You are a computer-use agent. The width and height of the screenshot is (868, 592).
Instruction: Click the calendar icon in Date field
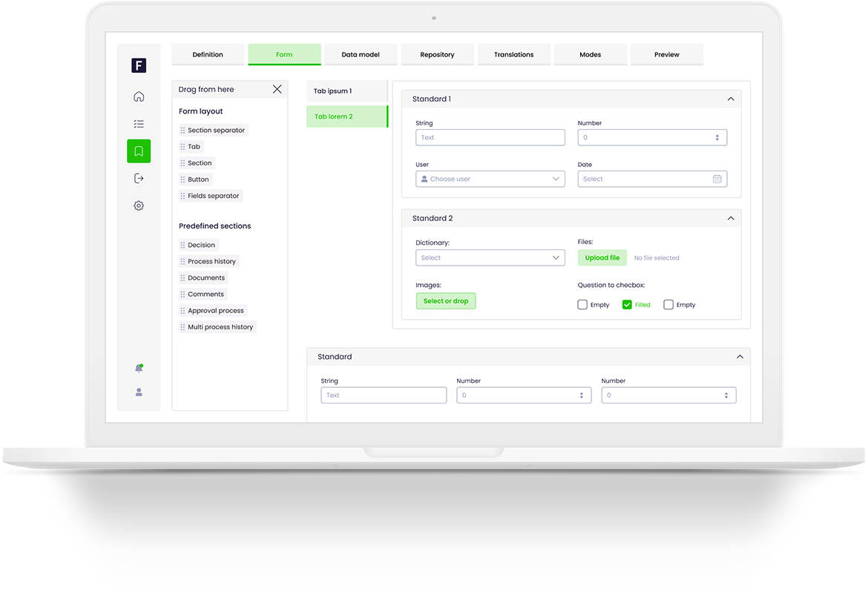pos(717,179)
